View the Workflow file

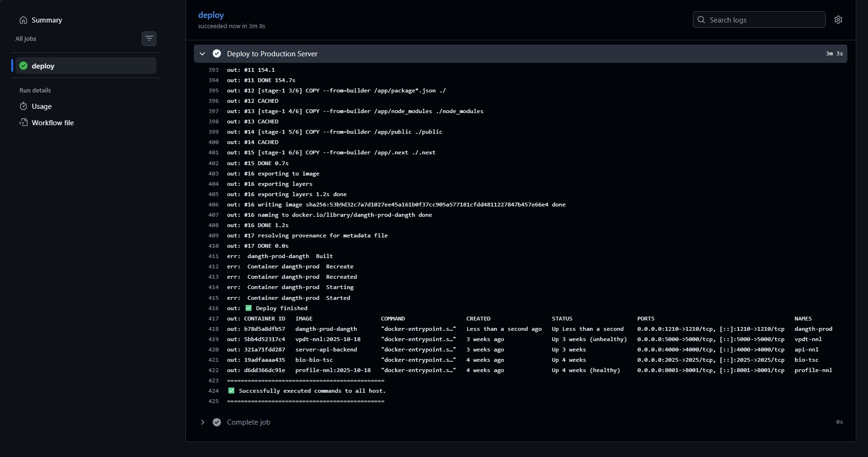pyautogui.click(x=53, y=123)
